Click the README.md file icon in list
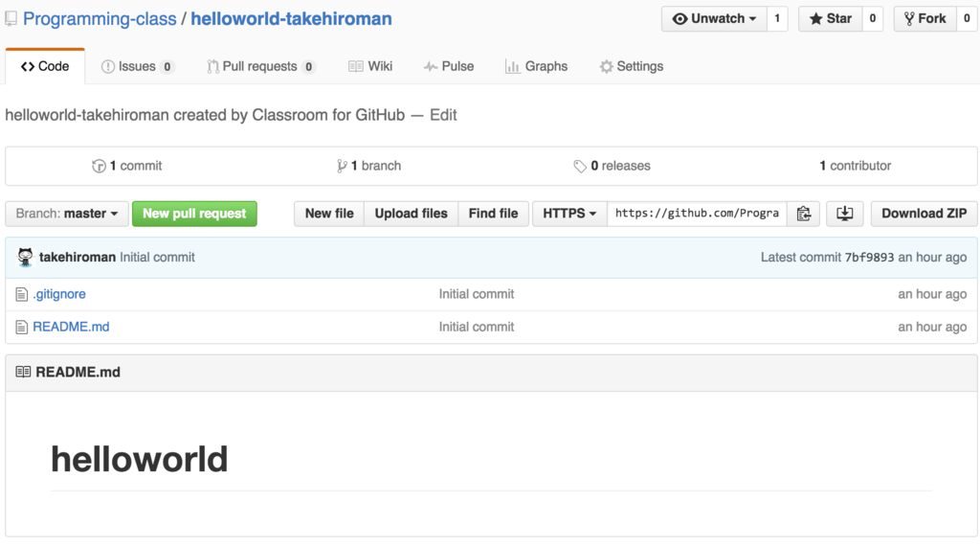 pos(22,327)
